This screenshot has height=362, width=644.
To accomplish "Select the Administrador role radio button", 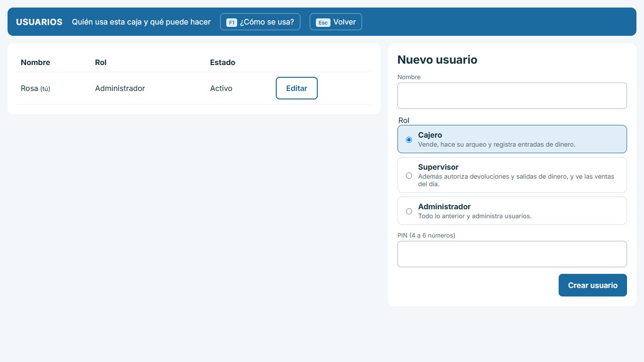I will coord(409,211).
